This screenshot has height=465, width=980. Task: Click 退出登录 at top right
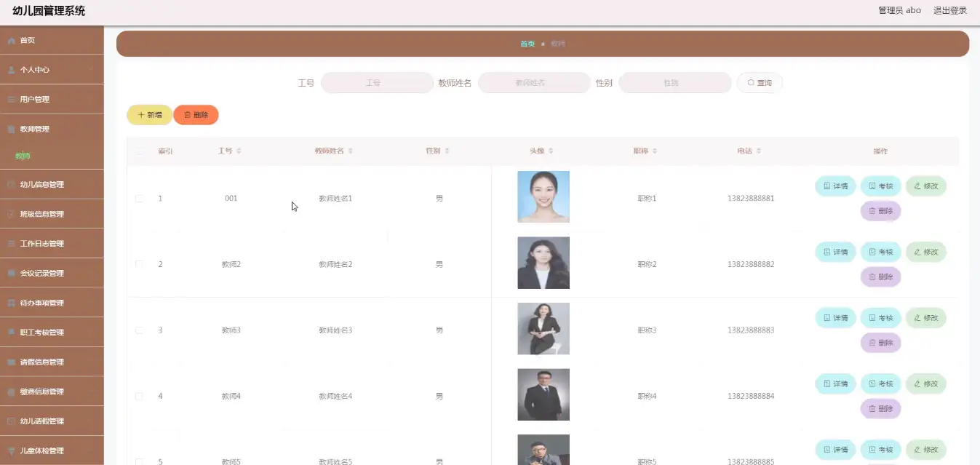[x=950, y=9]
